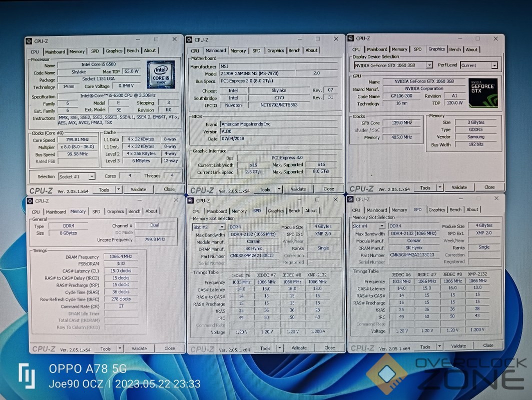The height and width of the screenshot is (400, 532).
Task: Click the CAS# Latency value "15.0 clocks"
Action: [121, 271]
